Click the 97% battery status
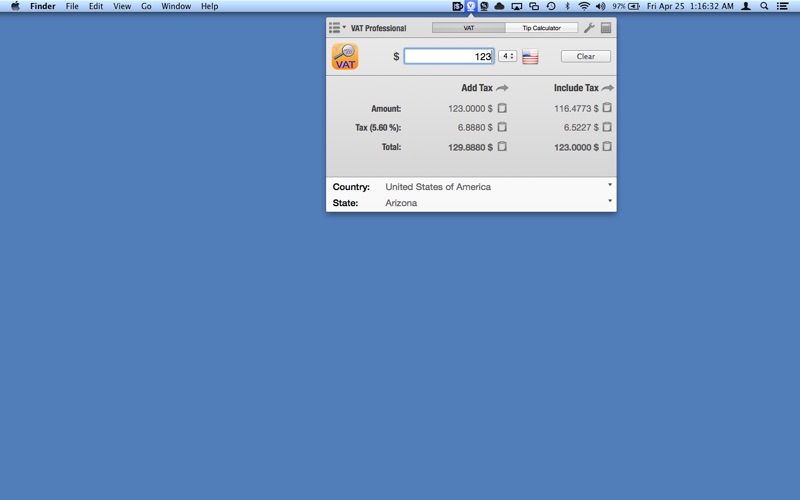 coord(626,6)
